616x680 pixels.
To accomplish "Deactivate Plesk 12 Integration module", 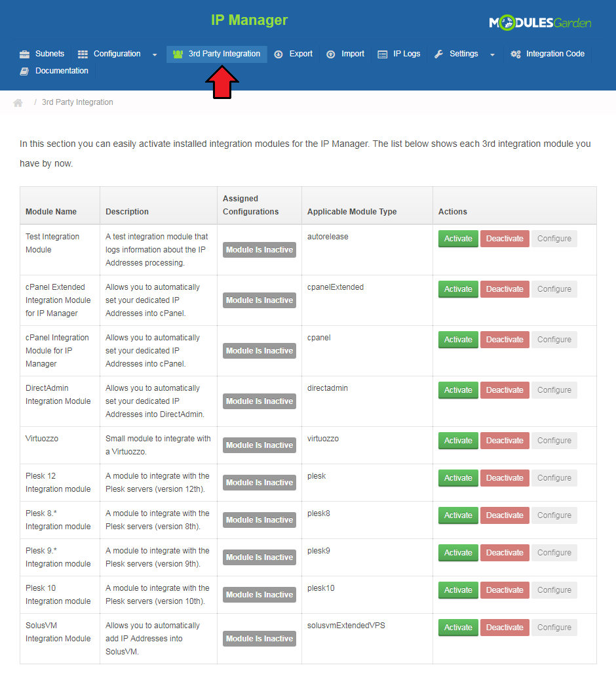I will click(505, 478).
